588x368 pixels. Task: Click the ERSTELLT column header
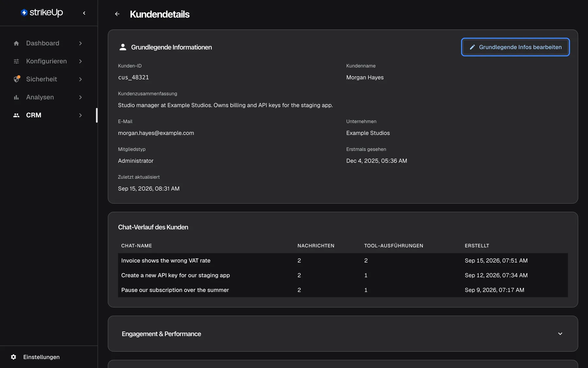(477, 246)
